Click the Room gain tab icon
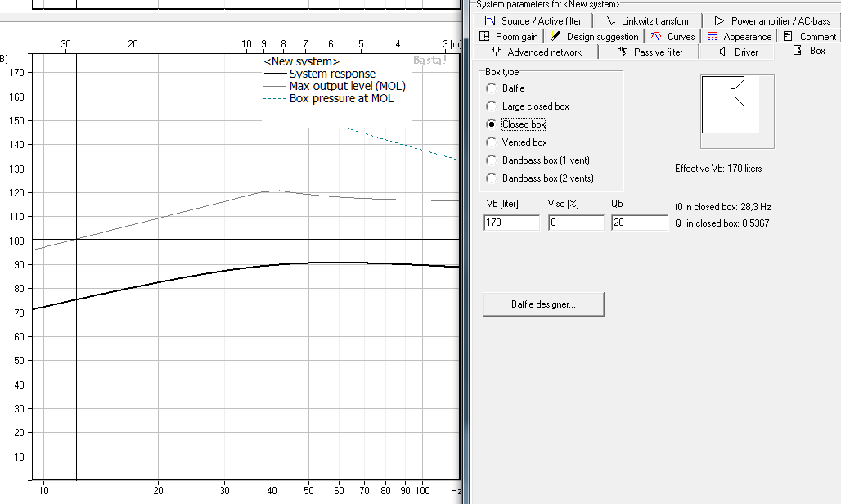 pyautogui.click(x=484, y=37)
